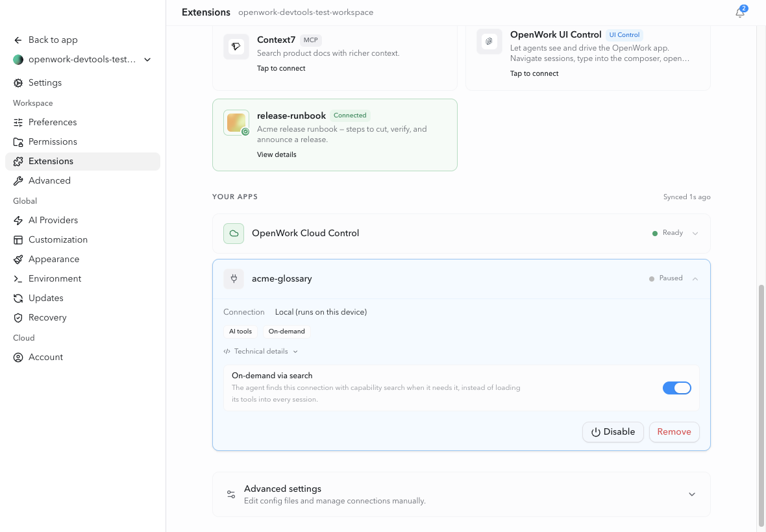View details of release-runbook
This screenshot has height=532, width=766.
pyautogui.click(x=277, y=154)
